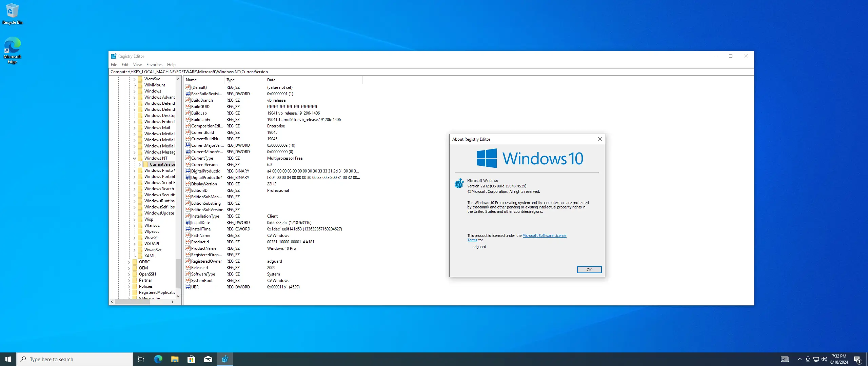The image size is (868, 366).
Task: Click the tree pane horizontal scrollbar thumb
Action: pos(132,302)
